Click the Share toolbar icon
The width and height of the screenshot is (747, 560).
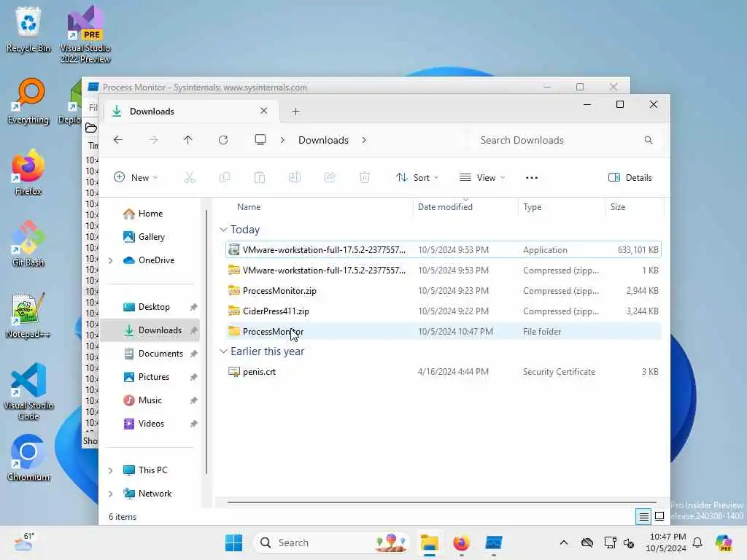pyautogui.click(x=330, y=178)
